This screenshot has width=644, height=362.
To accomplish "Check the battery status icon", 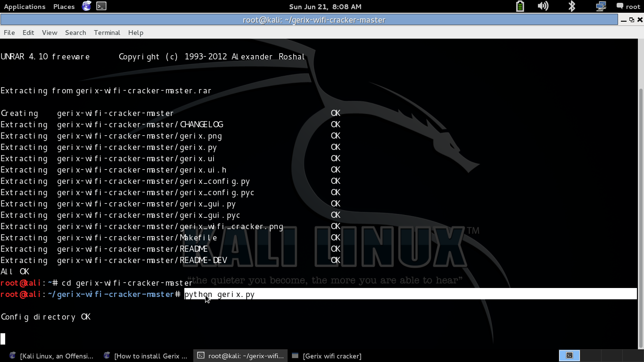I will click(x=520, y=6).
